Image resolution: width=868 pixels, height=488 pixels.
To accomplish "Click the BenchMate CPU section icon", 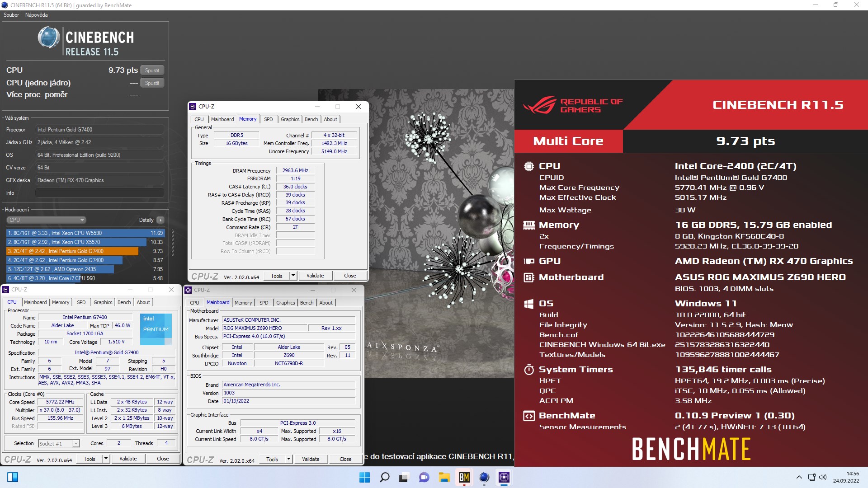I will click(x=528, y=166).
